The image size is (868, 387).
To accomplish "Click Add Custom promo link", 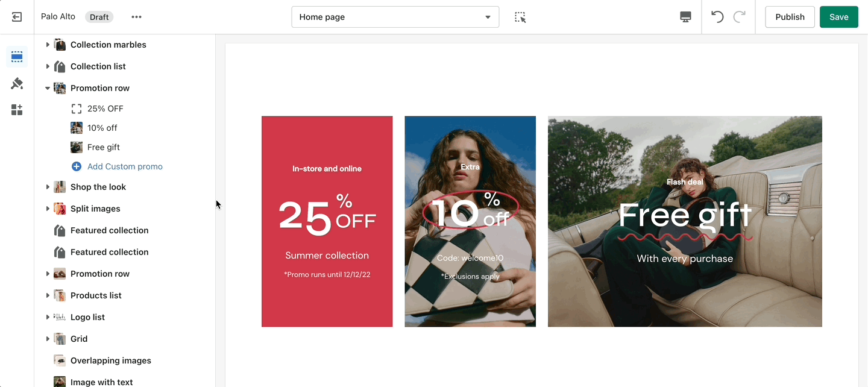I will tap(125, 166).
